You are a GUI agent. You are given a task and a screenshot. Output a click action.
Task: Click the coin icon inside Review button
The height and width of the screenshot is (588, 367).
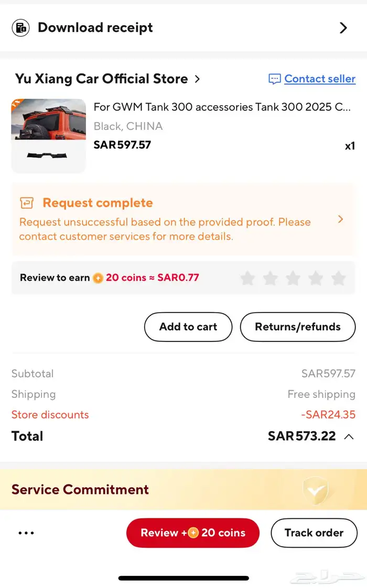192,532
